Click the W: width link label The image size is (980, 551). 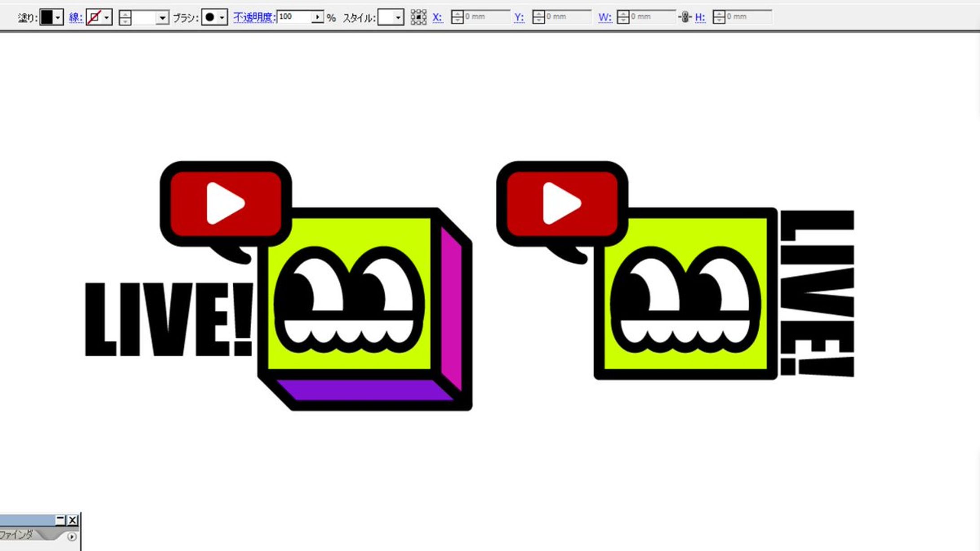coord(604,17)
